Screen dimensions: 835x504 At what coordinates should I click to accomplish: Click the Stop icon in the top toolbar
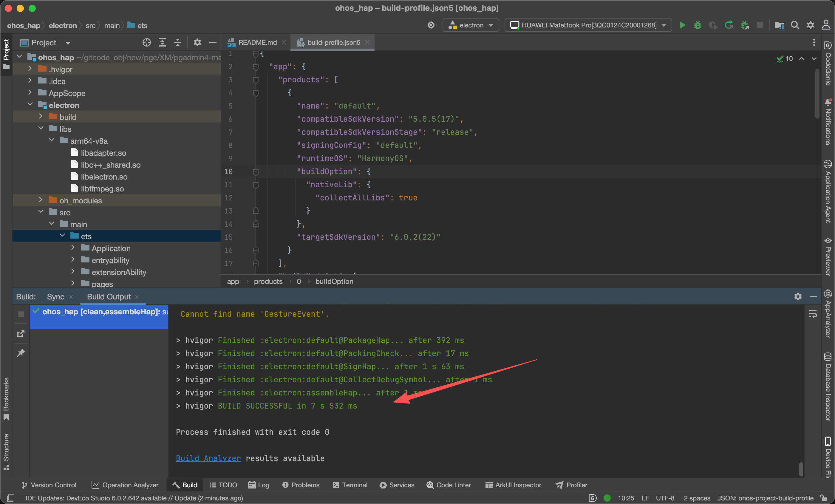pos(760,25)
